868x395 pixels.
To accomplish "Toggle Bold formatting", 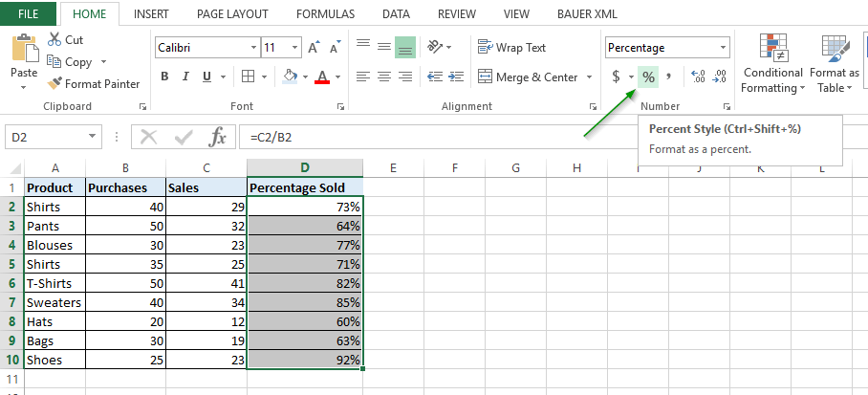I will (x=164, y=77).
